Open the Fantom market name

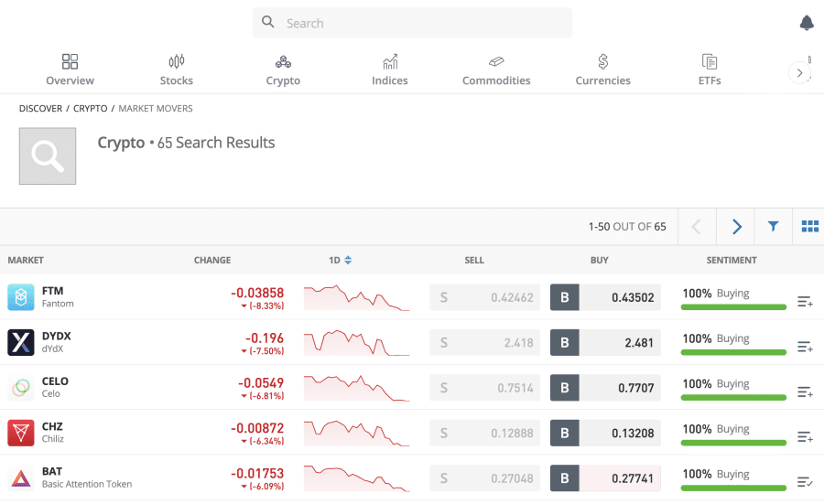click(58, 304)
